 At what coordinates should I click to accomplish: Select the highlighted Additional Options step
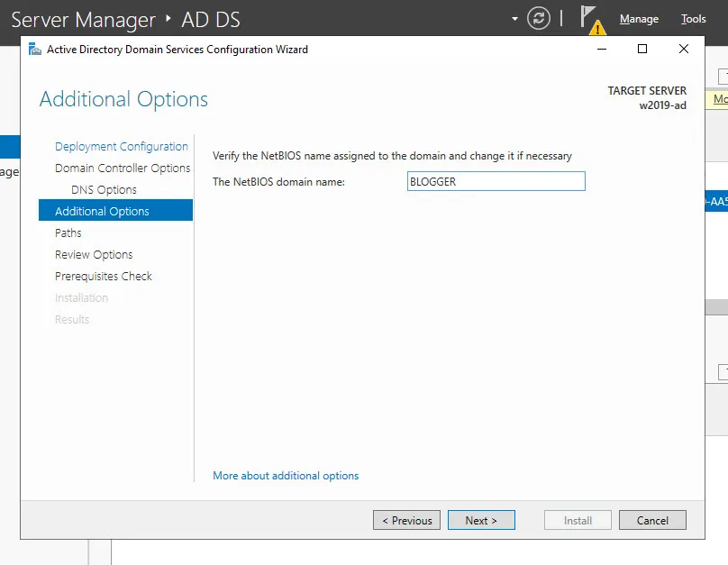point(102,212)
